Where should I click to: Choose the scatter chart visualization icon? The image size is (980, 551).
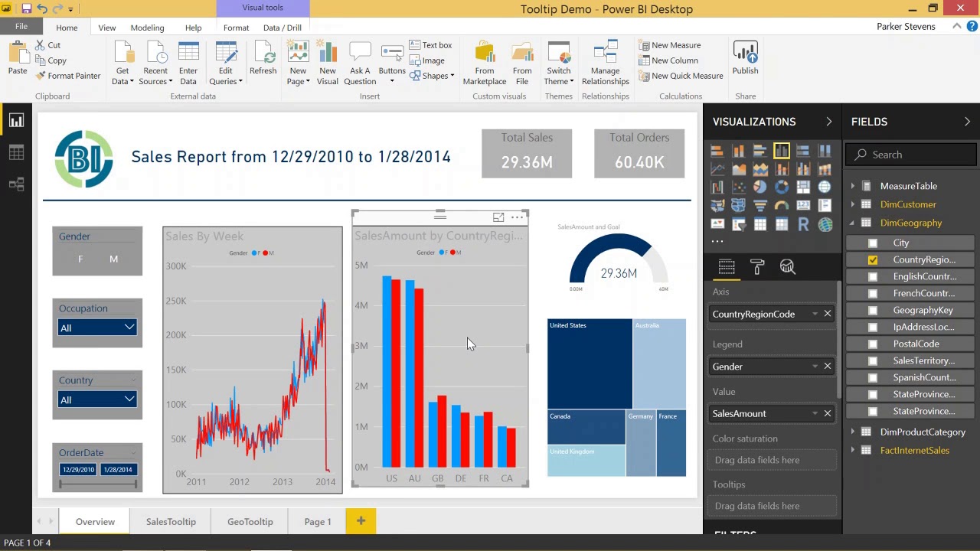[739, 187]
